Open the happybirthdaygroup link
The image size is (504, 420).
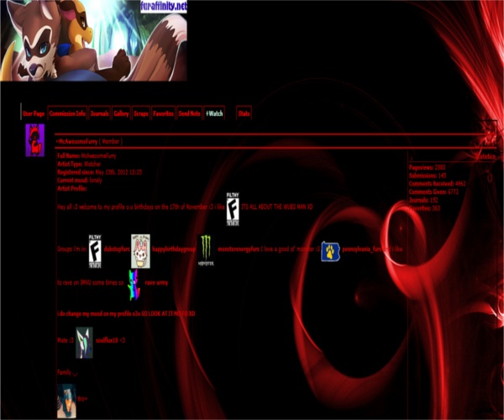(x=174, y=249)
